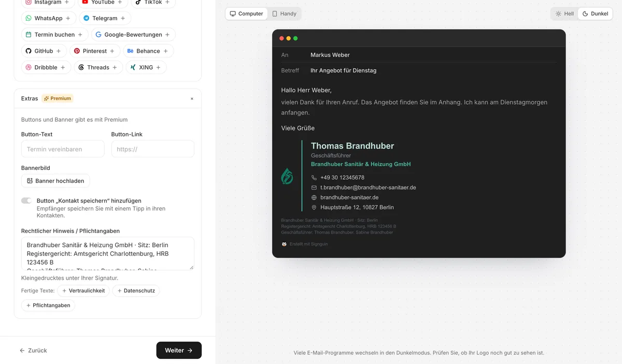Image resolution: width=622 pixels, height=364 pixels.
Task: Add the Pinterest social link
Action: pyautogui.click(x=95, y=51)
